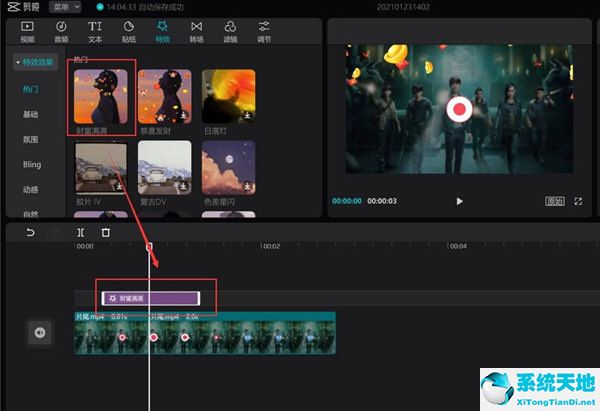600x411 pixels.
Task: Open the 滤镜 (Filter) tab
Action: (230, 30)
